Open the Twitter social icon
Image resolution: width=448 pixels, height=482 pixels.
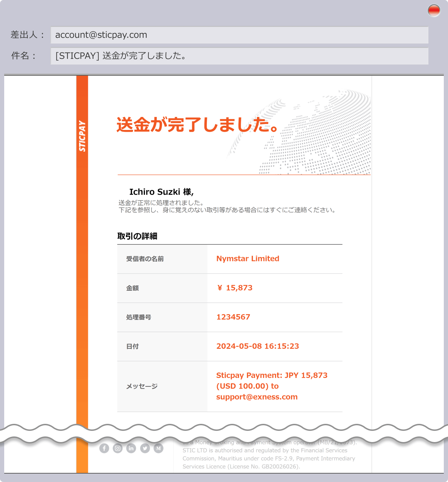coord(145,448)
